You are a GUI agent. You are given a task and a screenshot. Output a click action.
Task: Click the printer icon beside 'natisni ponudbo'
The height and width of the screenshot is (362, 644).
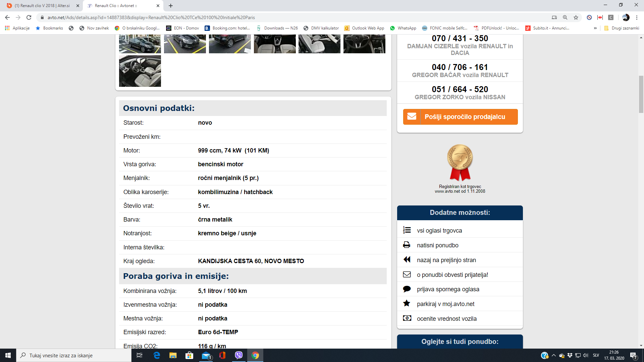pos(407,245)
